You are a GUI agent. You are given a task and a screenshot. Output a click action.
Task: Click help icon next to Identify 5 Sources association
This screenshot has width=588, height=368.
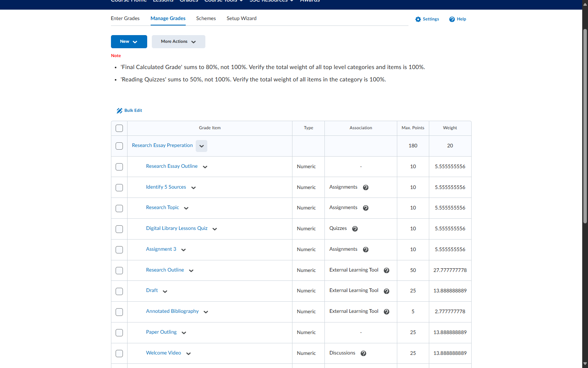click(x=366, y=187)
